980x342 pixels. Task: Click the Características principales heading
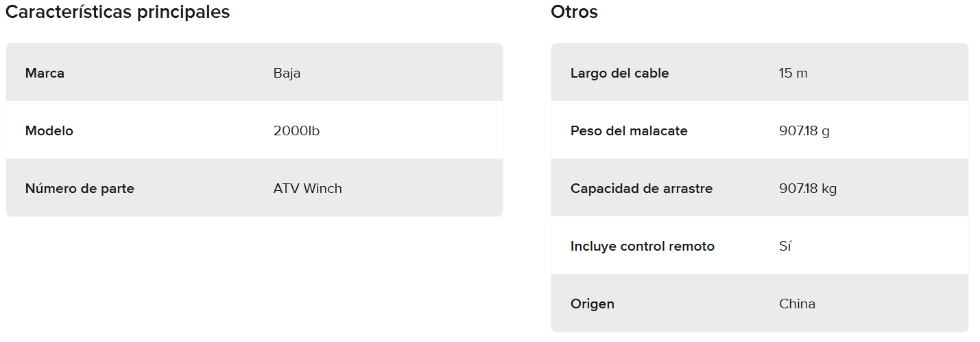117,12
